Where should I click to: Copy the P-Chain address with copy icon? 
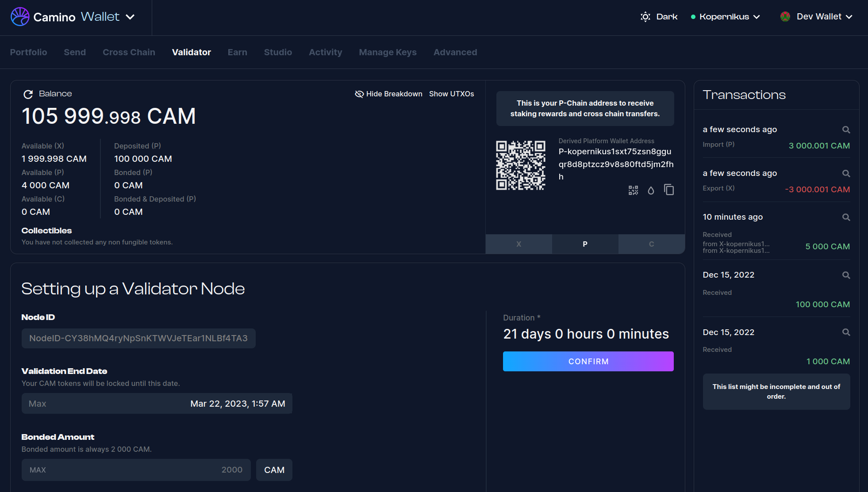tap(668, 190)
